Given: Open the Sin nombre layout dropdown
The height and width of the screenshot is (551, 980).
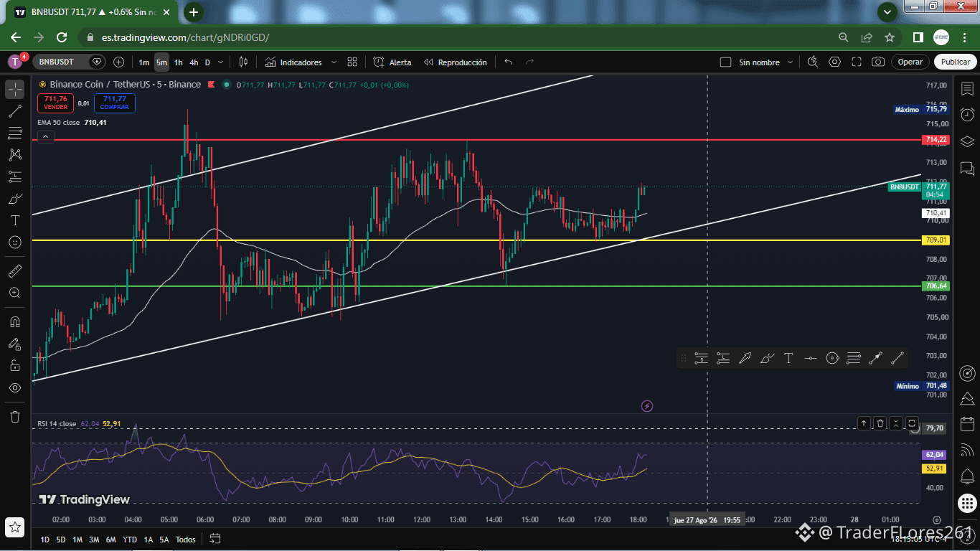Looking at the screenshot, I should click(789, 62).
